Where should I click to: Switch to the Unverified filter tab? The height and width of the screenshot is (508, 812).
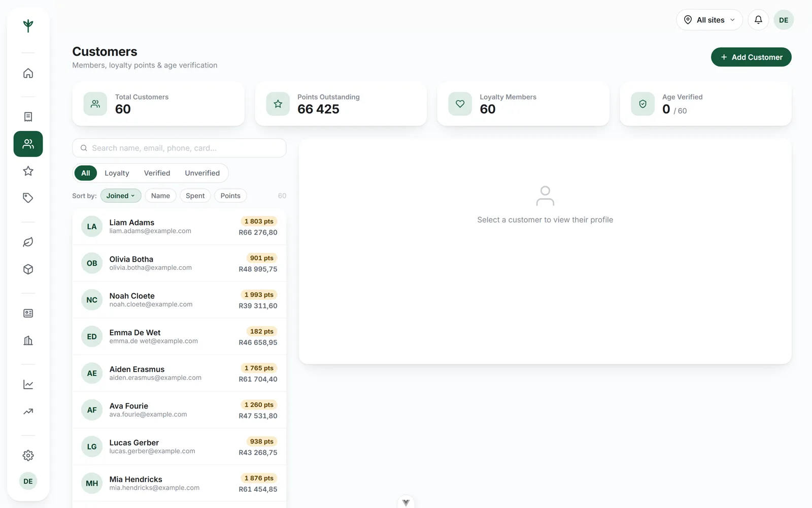pyautogui.click(x=202, y=173)
